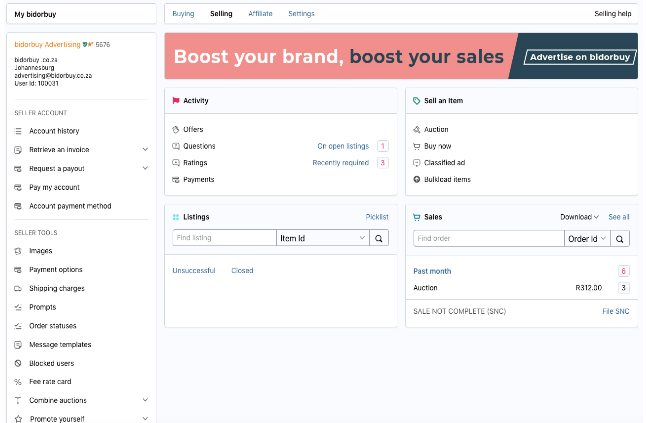
Task: Open the Unsuccessful listings link
Action: click(x=194, y=271)
